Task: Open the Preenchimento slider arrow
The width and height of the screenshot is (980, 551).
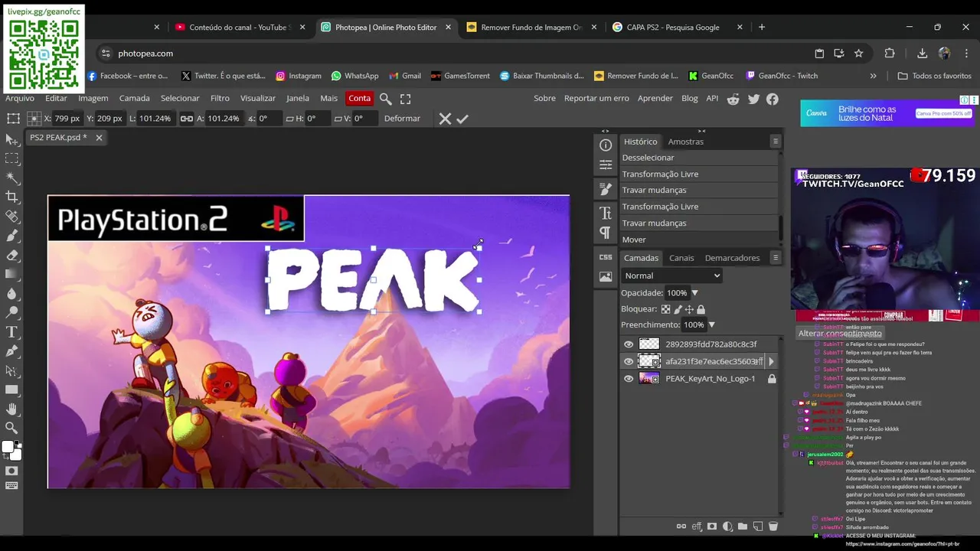Action: 711,325
